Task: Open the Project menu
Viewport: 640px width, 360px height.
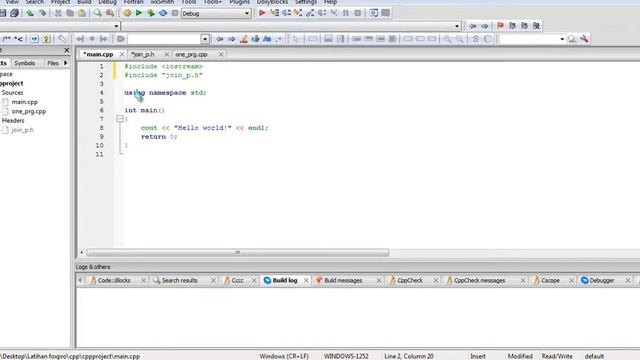Action: click(x=60, y=2)
